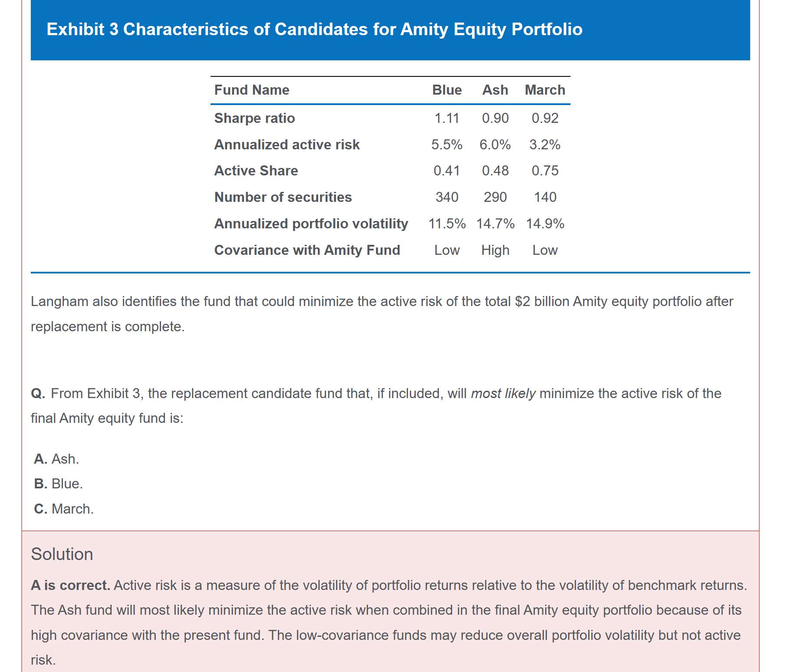Select answer option A. Ash
This screenshot has height=672, width=791.
click(x=56, y=459)
